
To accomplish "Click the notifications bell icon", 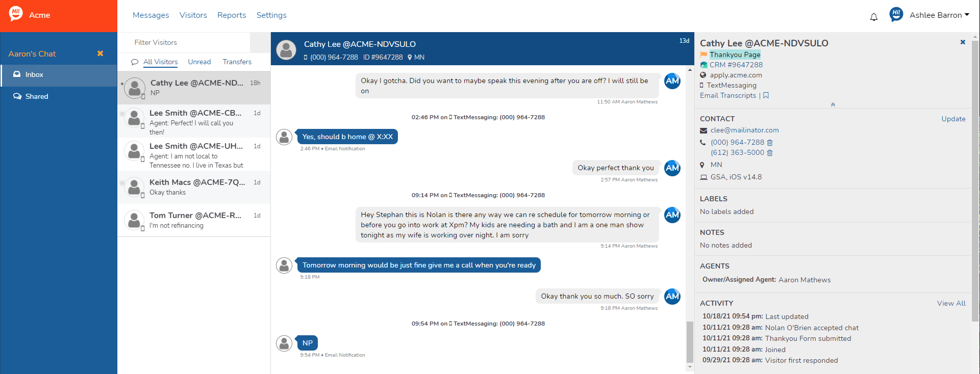I will coord(874,17).
